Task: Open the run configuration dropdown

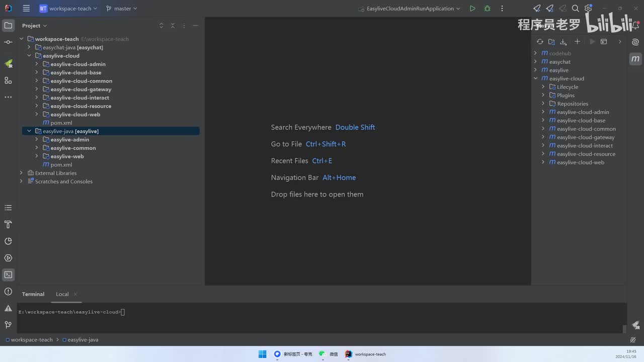Action: (413, 9)
